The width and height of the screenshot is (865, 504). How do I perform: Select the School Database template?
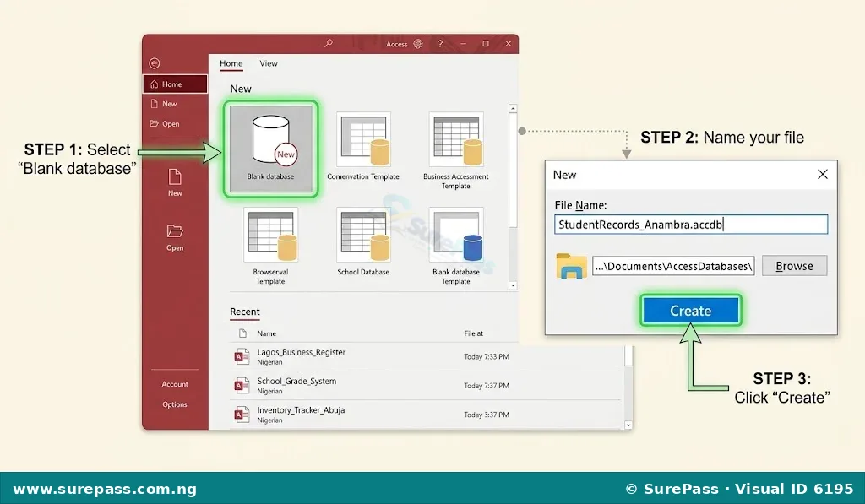coord(363,241)
